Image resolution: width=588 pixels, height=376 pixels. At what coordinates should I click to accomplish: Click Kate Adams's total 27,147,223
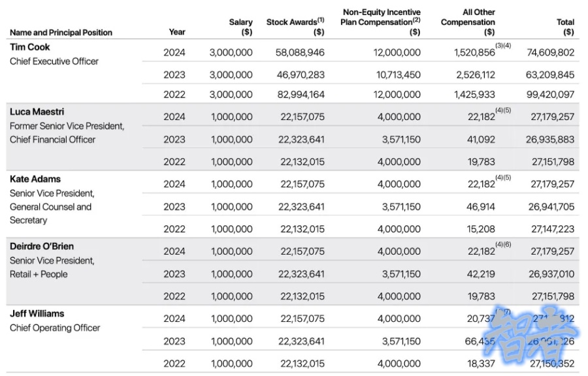pyautogui.click(x=553, y=229)
